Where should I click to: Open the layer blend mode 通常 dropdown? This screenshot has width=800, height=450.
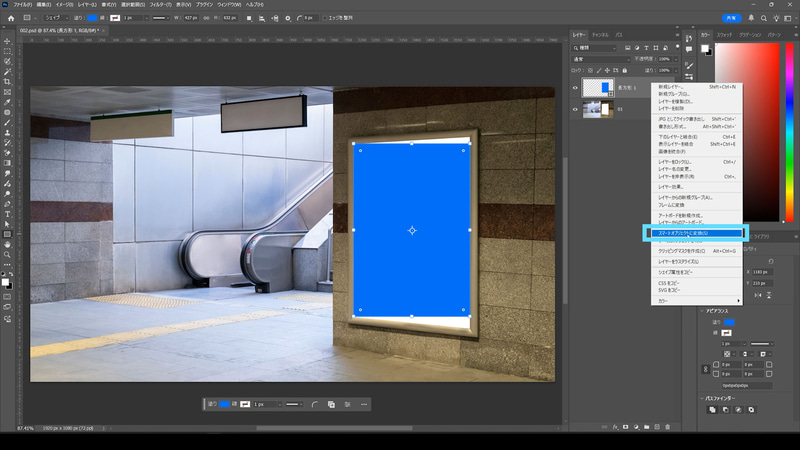point(600,59)
